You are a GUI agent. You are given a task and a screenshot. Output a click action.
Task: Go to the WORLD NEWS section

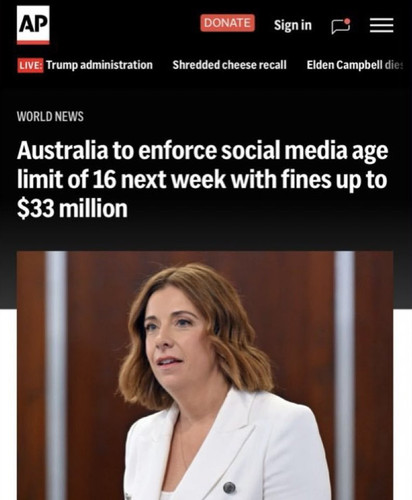click(x=50, y=116)
